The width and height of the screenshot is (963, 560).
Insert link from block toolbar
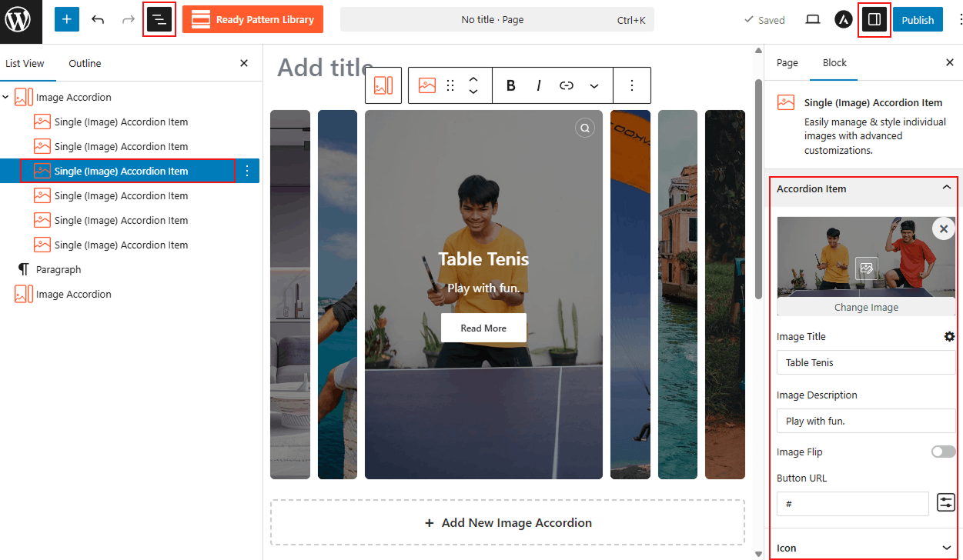pyautogui.click(x=567, y=85)
